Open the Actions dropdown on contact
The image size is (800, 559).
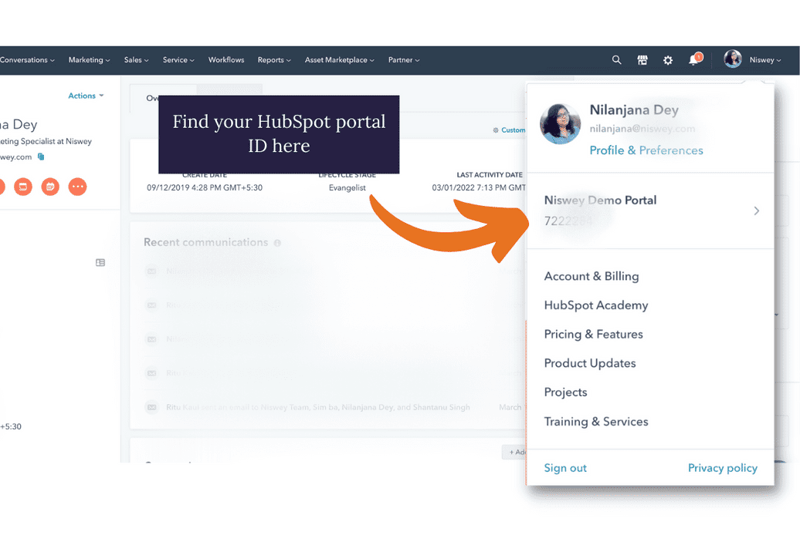click(86, 95)
